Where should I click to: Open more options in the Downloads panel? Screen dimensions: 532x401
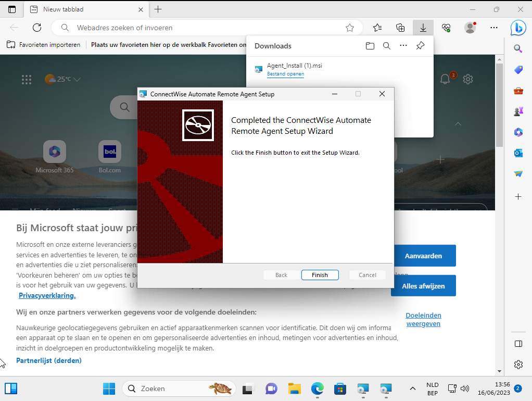[x=403, y=45]
